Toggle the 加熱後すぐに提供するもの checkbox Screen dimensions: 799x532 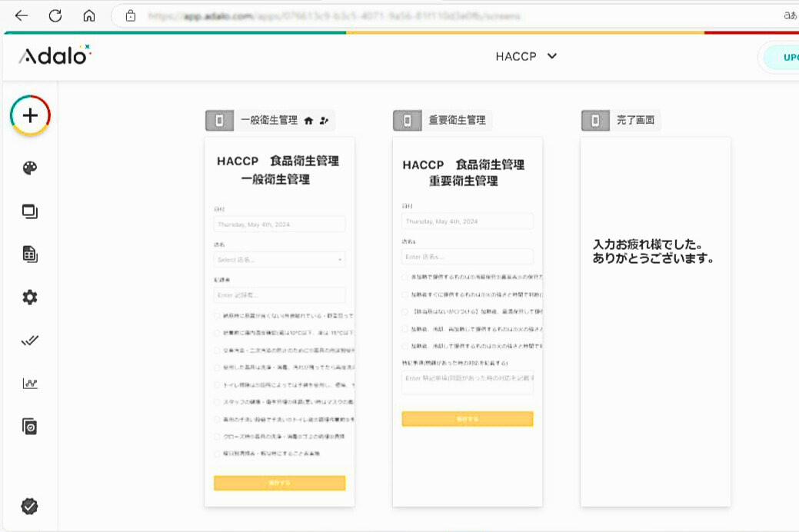pos(405,294)
